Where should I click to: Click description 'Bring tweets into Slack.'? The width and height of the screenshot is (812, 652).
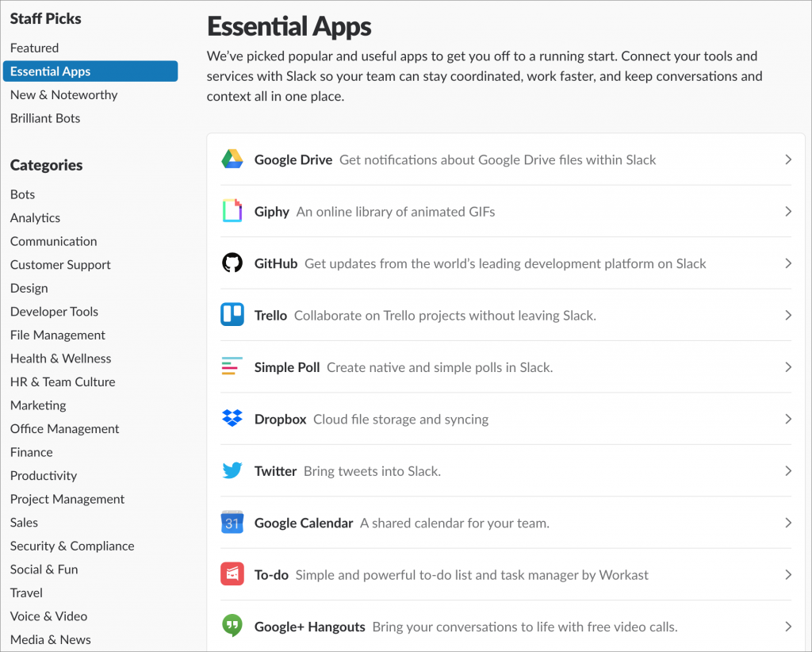pos(372,471)
